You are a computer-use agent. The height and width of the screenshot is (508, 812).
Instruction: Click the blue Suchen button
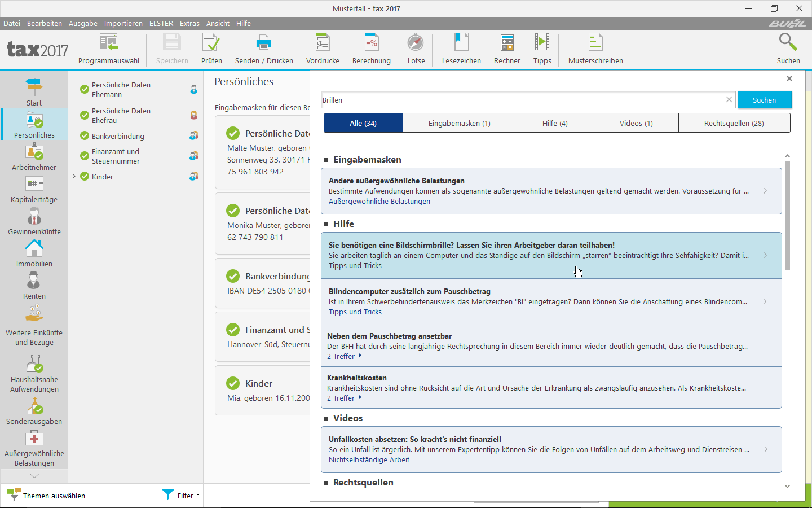pos(765,100)
